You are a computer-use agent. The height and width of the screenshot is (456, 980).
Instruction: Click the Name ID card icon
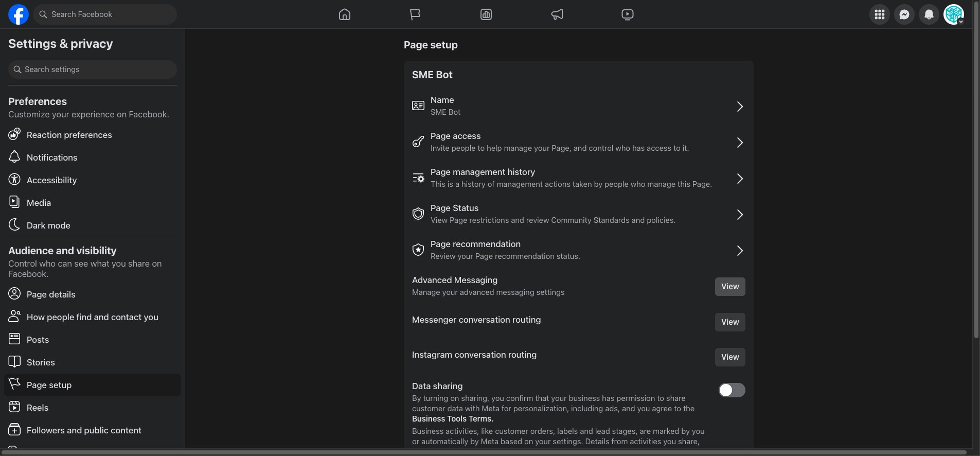point(418,106)
